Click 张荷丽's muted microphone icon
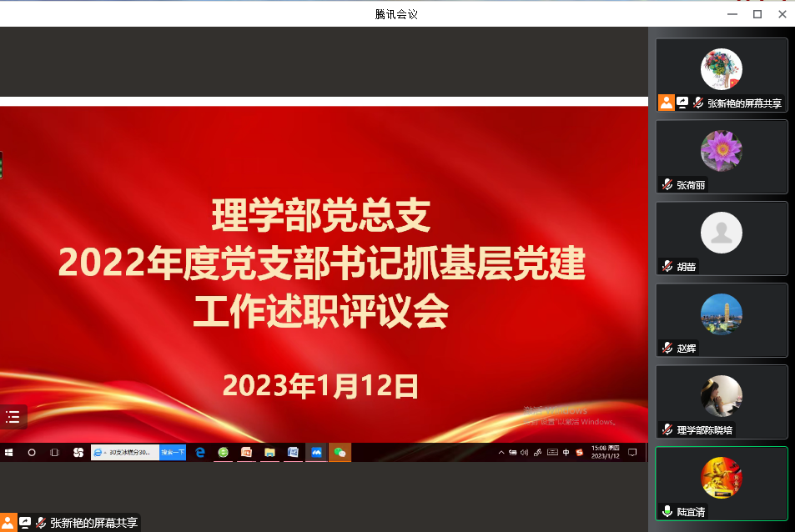 coord(667,185)
